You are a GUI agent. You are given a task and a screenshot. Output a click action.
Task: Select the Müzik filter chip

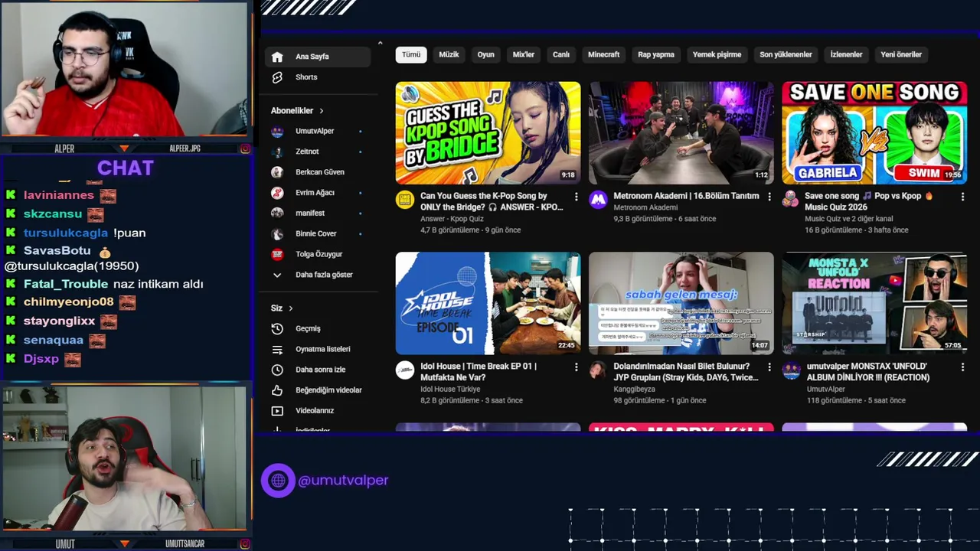click(x=449, y=55)
